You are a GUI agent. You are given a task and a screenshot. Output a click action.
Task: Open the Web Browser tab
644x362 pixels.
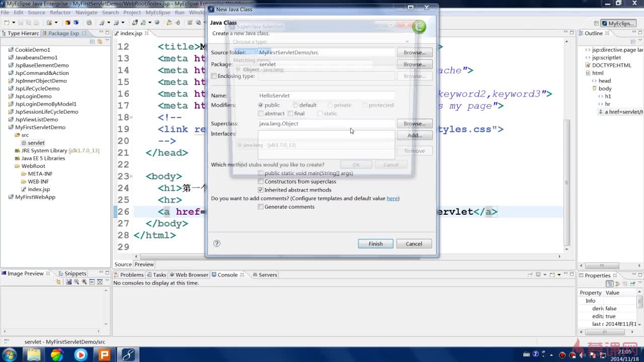pyautogui.click(x=189, y=275)
